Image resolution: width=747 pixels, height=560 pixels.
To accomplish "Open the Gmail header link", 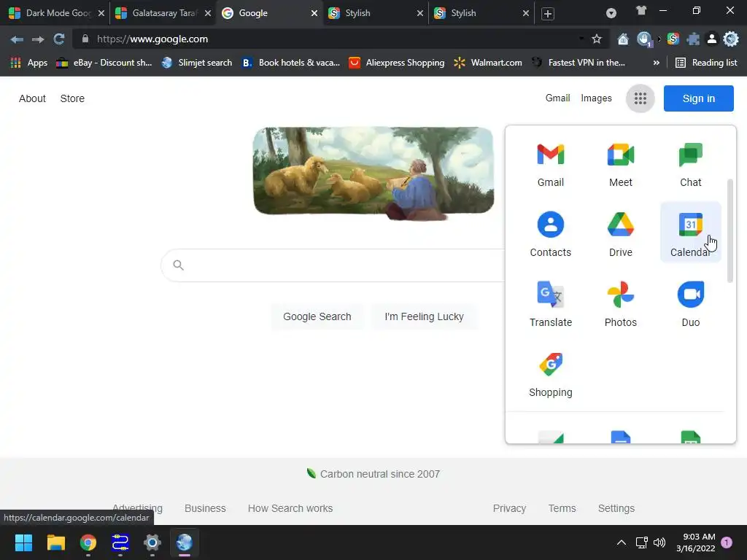I will tap(557, 98).
